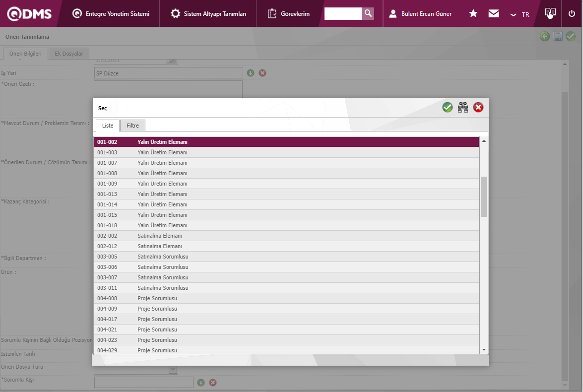Click the magnifier search button in top bar
This screenshot has height=392, width=583.
coord(368,13)
